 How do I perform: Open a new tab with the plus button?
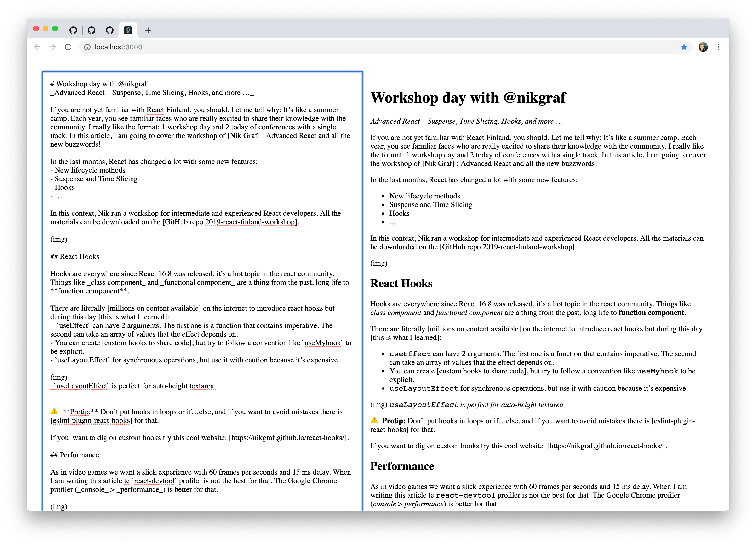[x=148, y=30]
